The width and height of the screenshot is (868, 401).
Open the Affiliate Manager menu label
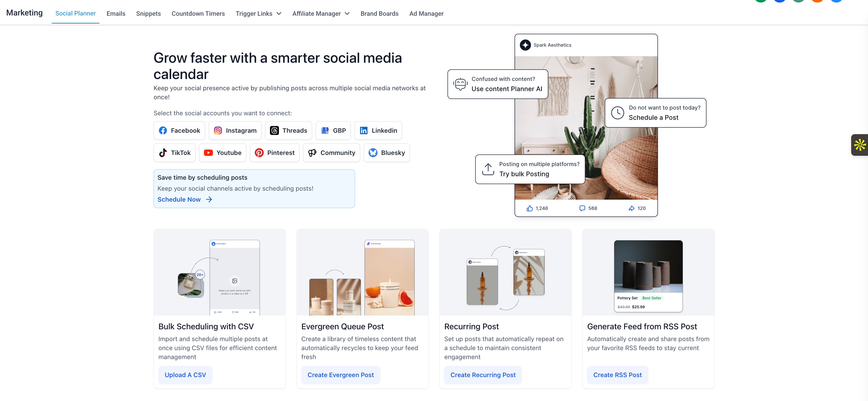[316, 13]
